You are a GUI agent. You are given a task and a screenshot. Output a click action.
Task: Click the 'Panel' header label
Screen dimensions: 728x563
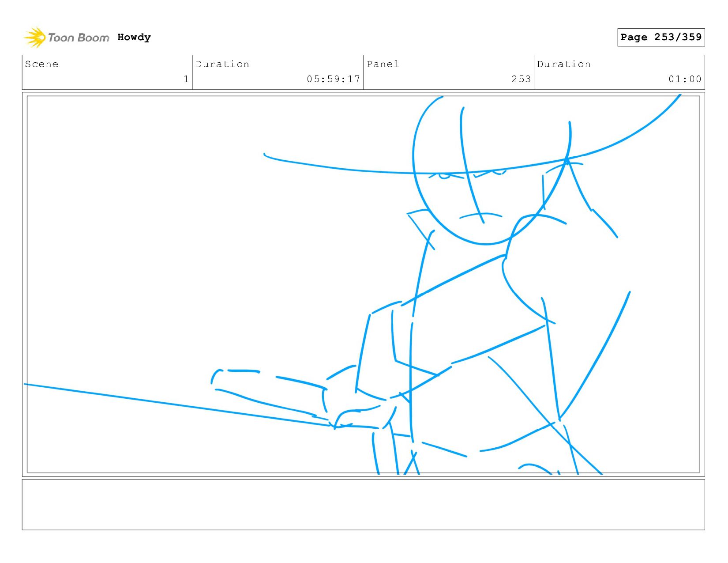(383, 64)
